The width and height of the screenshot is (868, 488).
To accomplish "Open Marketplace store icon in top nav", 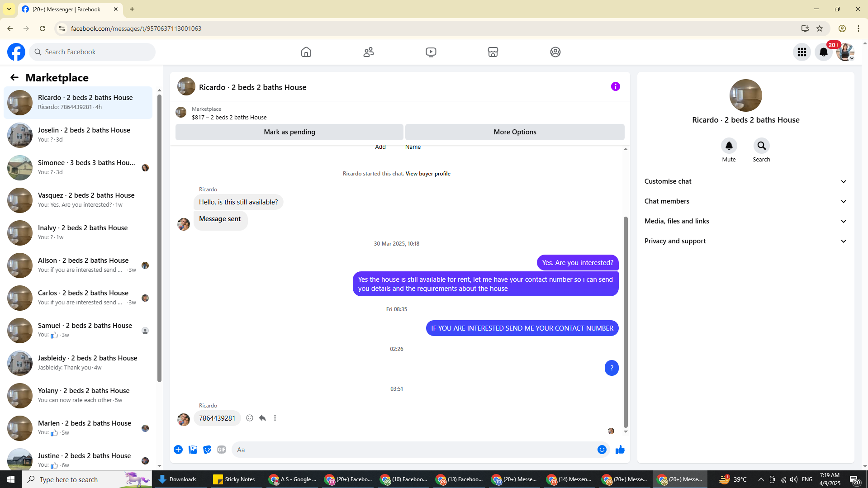I will [493, 52].
